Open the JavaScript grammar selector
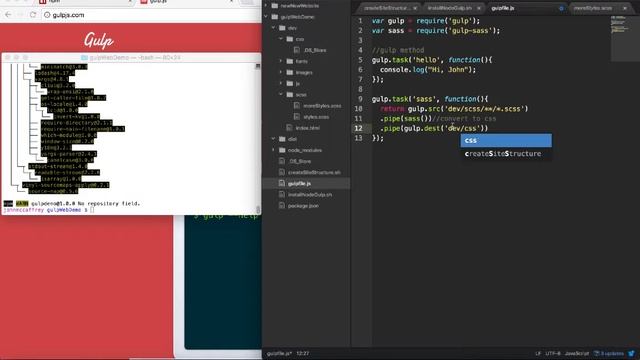The height and width of the screenshot is (360, 640). 577,353
